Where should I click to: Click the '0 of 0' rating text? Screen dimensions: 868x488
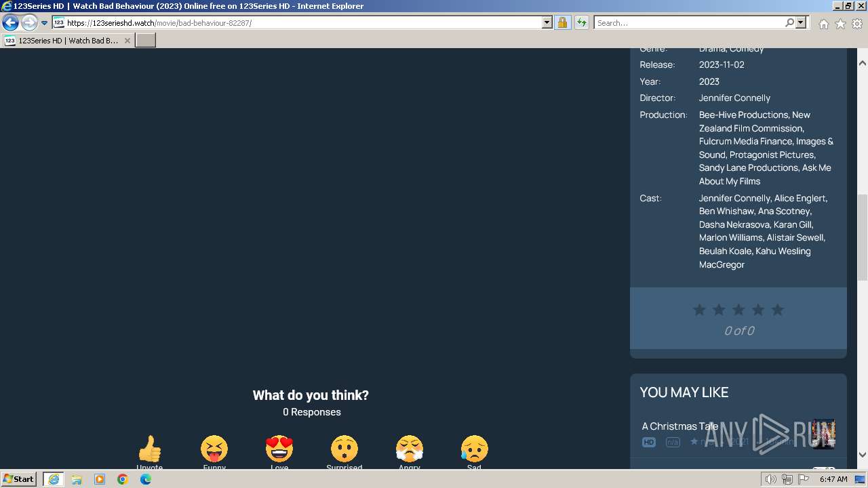click(x=739, y=331)
